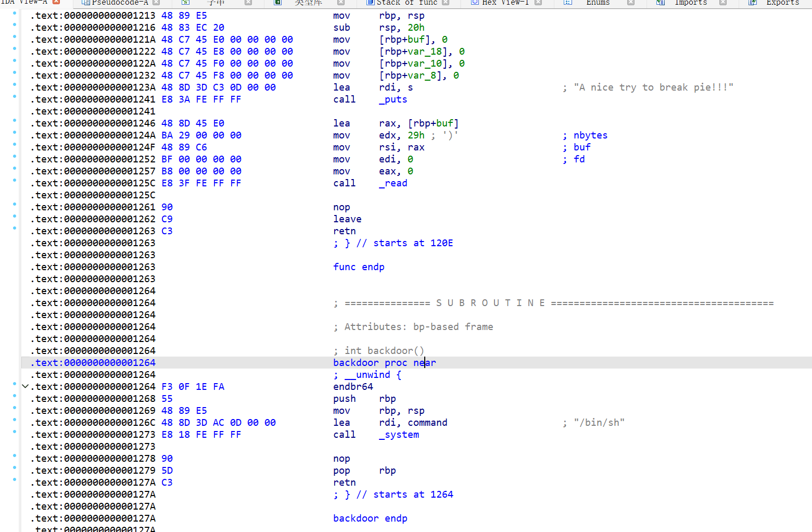Click the gutter dot at address 1262 leave
The width and height of the screenshot is (812, 532).
[x=15, y=217]
